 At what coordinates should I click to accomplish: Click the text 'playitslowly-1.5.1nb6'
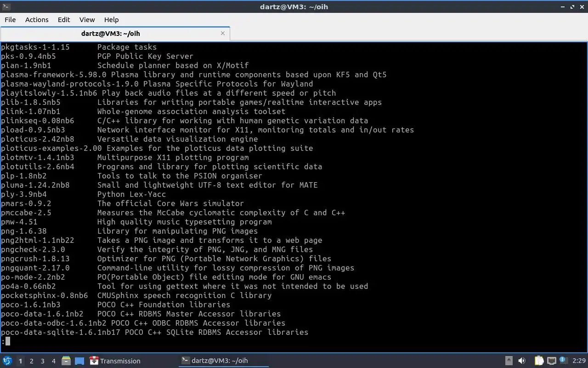coord(49,93)
